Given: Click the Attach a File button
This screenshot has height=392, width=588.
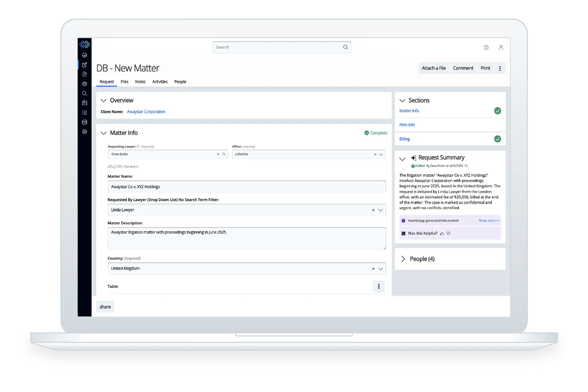Looking at the screenshot, I should point(434,68).
